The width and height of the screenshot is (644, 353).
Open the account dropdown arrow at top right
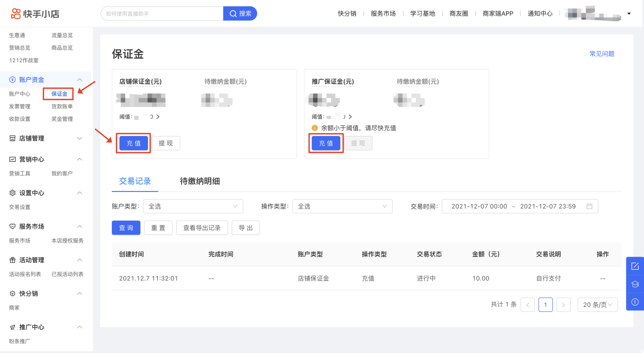coord(629,14)
